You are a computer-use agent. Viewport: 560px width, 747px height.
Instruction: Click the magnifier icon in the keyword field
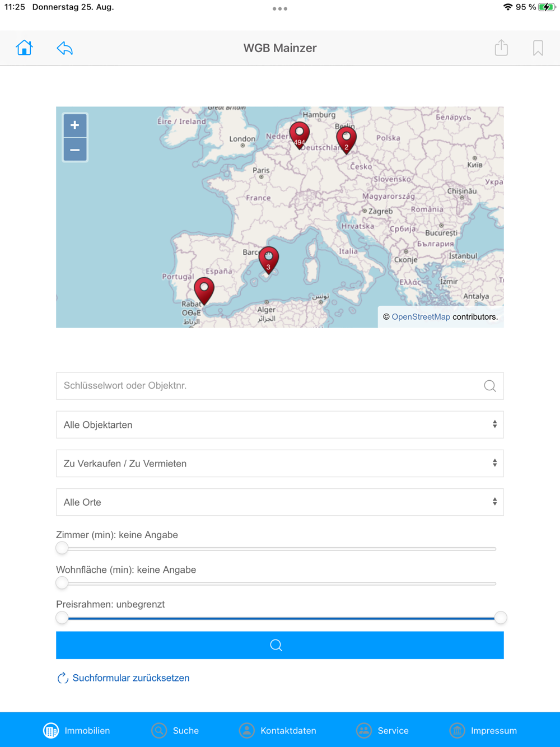pyautogui.click(x=490, y=386)
